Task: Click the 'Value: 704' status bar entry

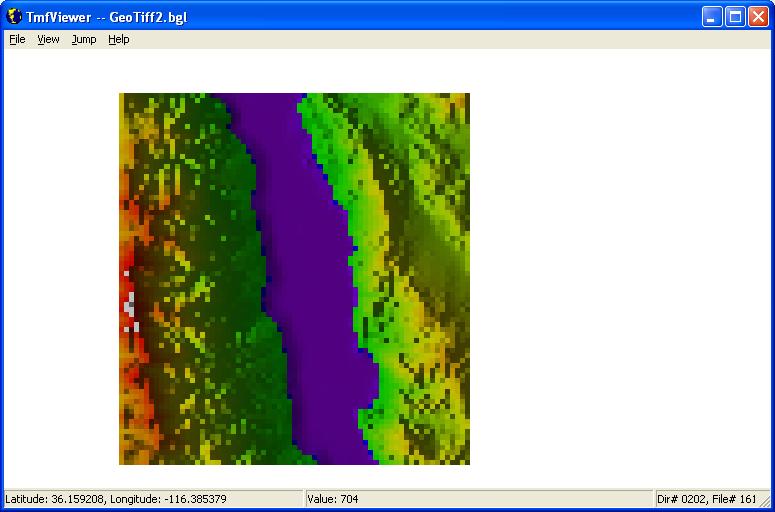Action: (x=478, y=499)
